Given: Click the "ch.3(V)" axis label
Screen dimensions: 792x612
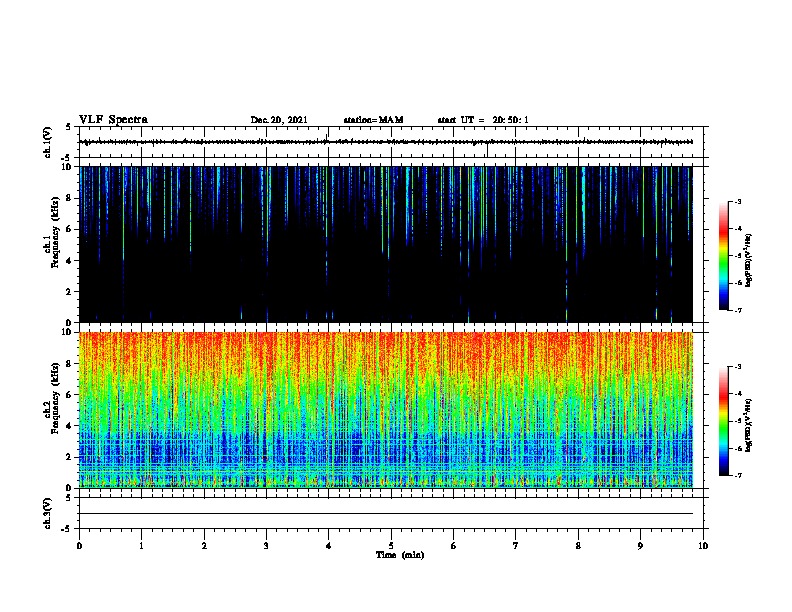Looking at the screenshot, I should (48, 513).
